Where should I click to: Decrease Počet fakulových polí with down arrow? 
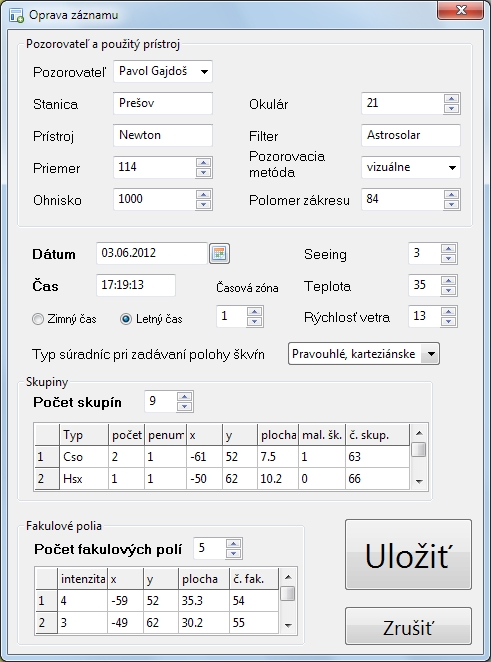[233, 553]
